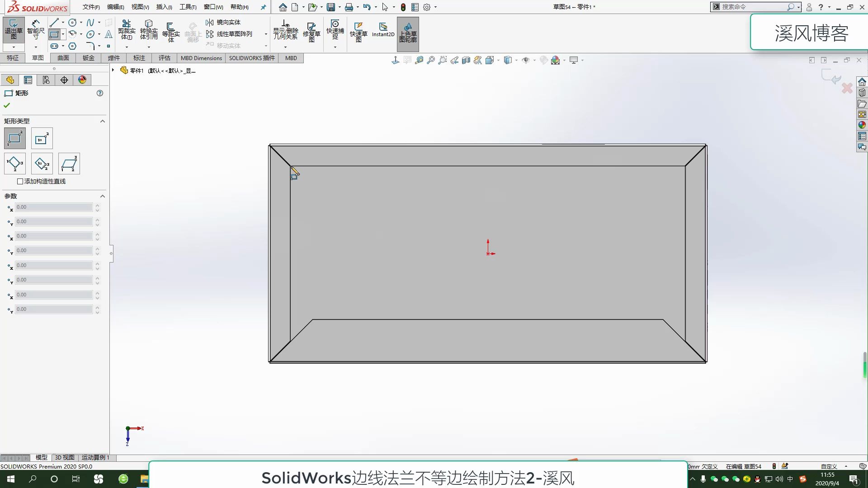Confirm the rectangle with the green checkmark
This screenshot has width=868, height=488.
tap(6, 105)
